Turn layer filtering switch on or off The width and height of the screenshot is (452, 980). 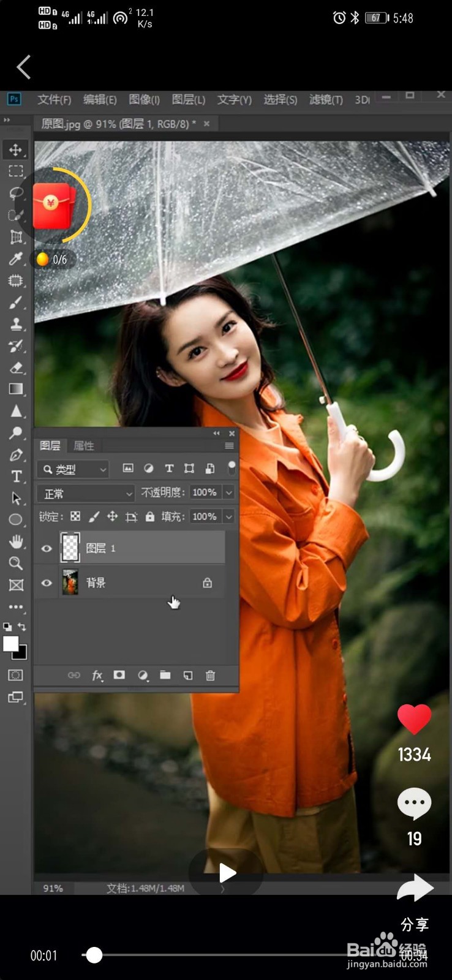point(232,468)
